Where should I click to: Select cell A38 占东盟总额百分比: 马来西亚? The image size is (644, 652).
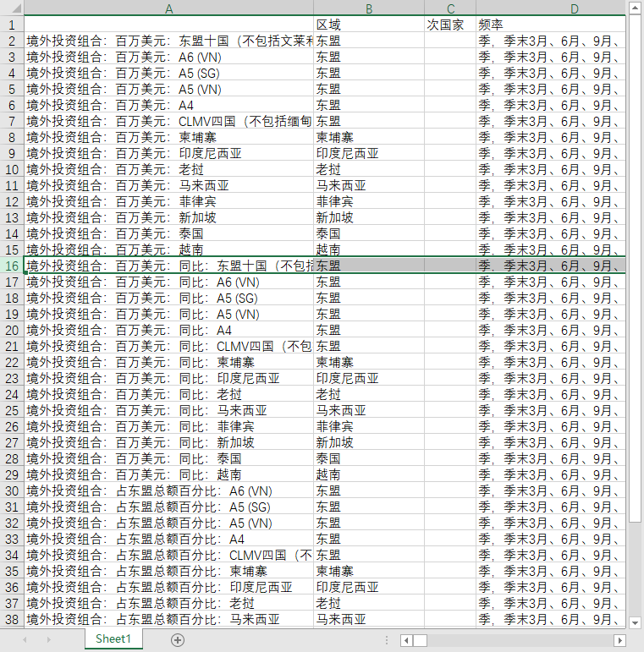pos(168,620)
